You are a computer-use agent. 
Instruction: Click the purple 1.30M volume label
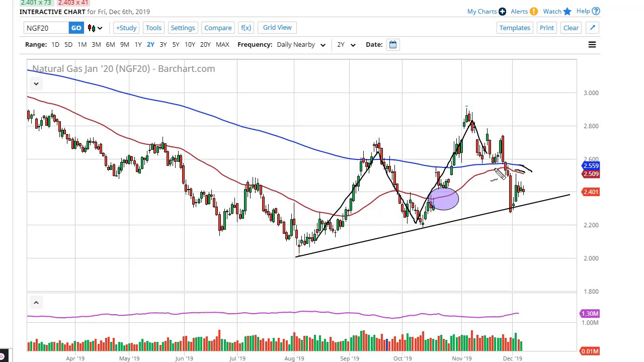(589, 314)
